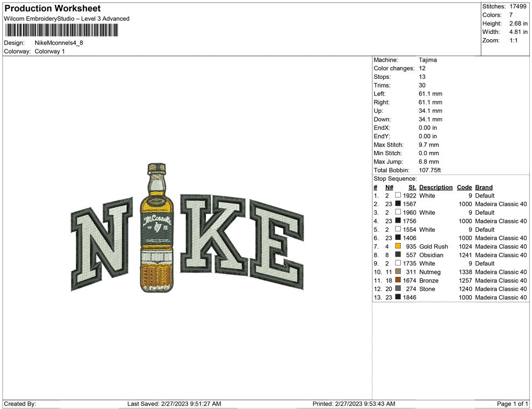This screenshot has height=409, width=532.
Task: Click the 'N#' column header
Action: [389, 187]
